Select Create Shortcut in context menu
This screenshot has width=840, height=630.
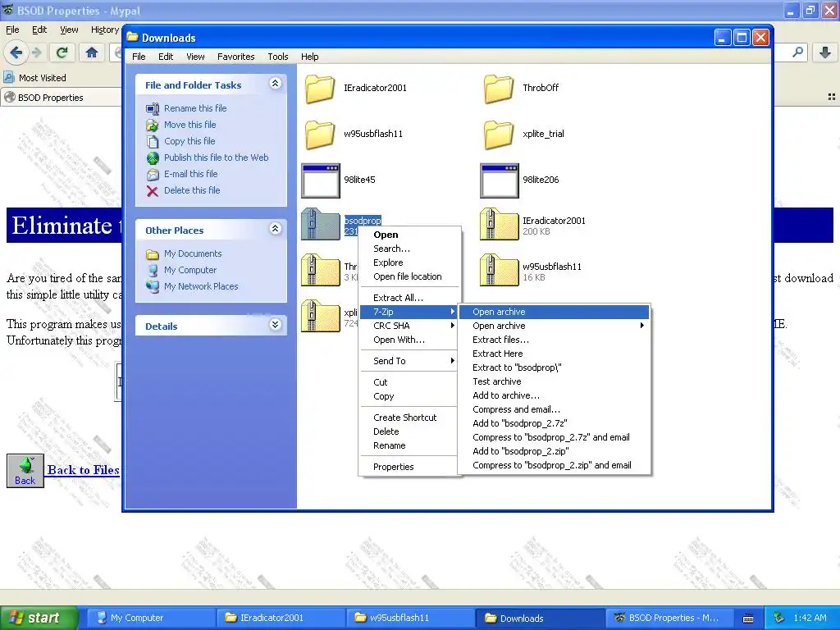coord(410,418)
